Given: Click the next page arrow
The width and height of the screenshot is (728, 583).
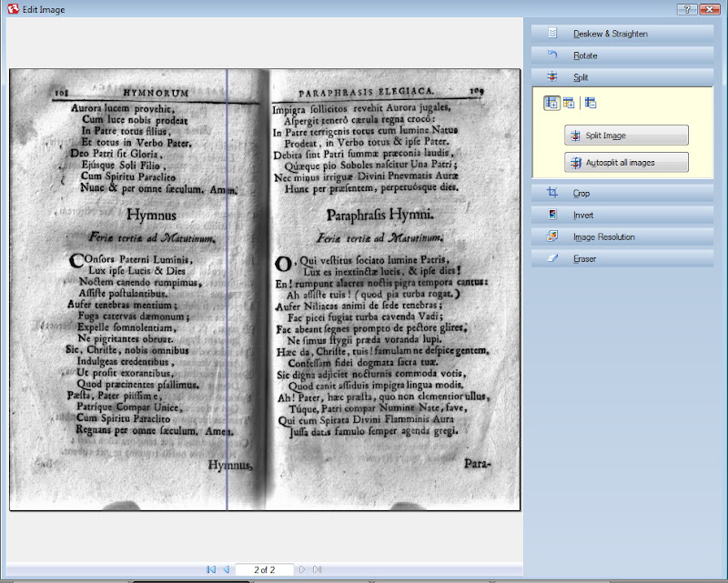Looking at the screenshot, I should (x=302, y=569).
